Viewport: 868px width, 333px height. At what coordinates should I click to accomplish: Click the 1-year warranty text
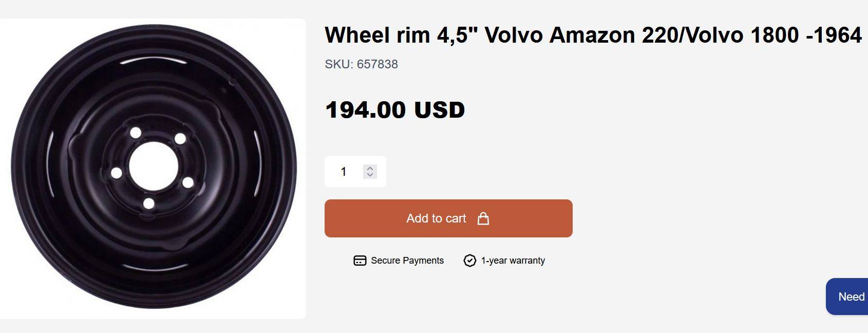(x=513, y=261)
